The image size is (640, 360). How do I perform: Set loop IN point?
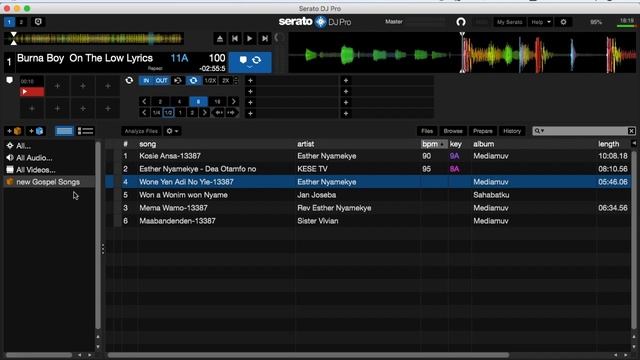tap(146, 81)
